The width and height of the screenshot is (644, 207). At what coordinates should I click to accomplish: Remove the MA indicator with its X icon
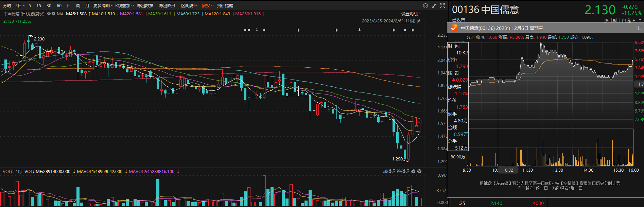53,14
